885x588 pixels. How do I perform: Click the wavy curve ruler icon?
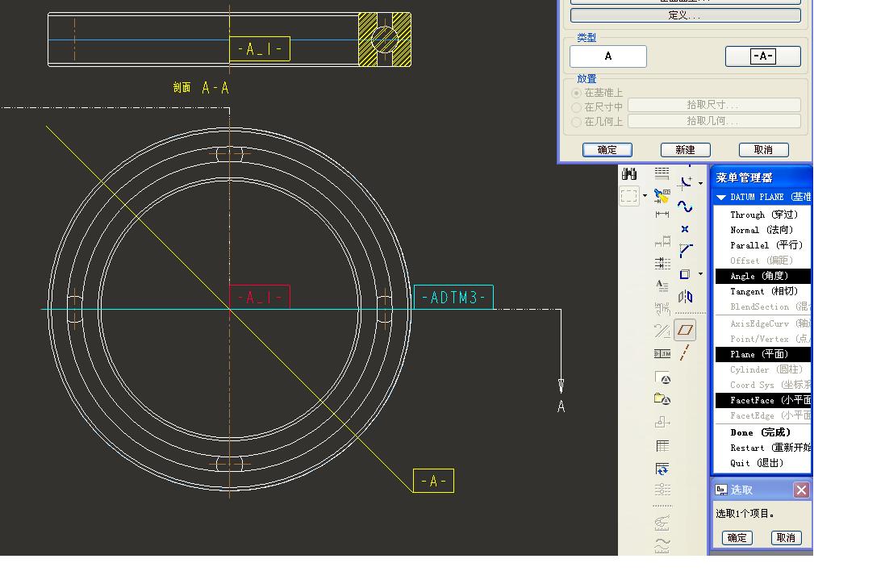click(662, 544)
